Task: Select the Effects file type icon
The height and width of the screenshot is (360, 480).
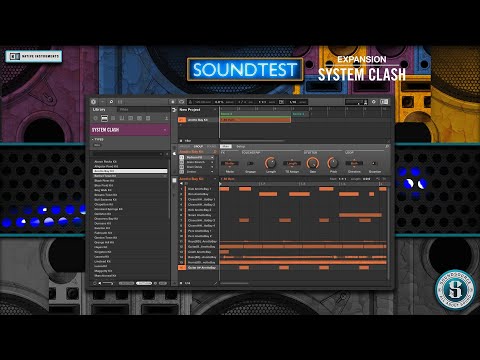Action: pos(131,118)
